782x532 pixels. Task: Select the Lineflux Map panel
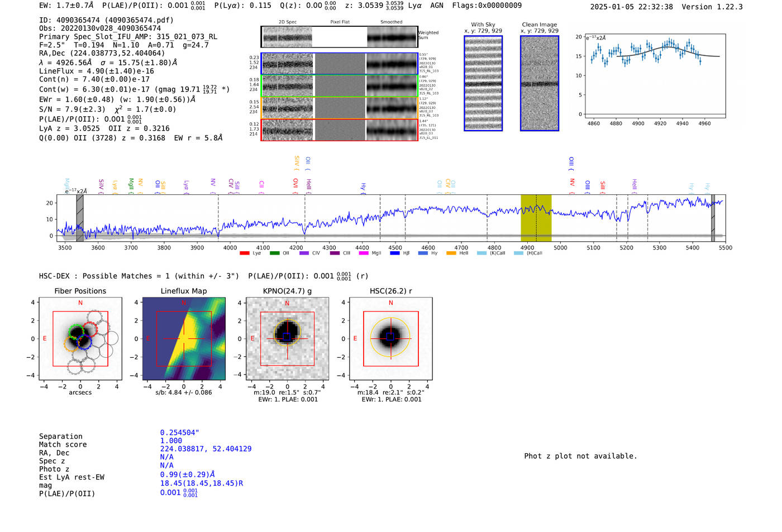tap(184, 339)
